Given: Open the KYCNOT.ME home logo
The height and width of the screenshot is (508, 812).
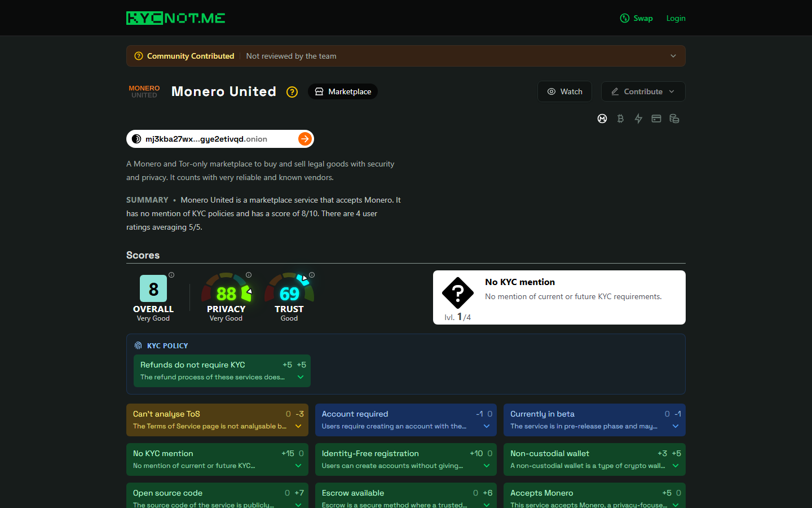Looking at the screenshot, I should [x=175, y=18].
